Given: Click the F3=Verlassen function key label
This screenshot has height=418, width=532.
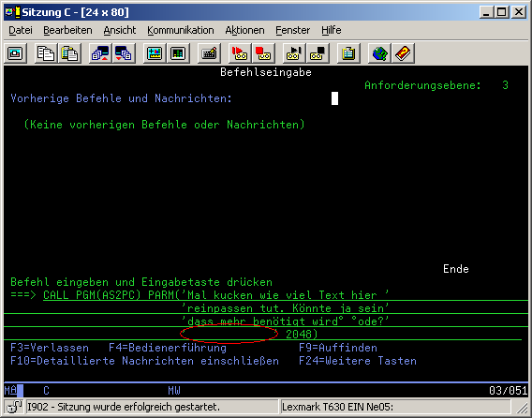Looking at the screenshot, I should 50,348.
